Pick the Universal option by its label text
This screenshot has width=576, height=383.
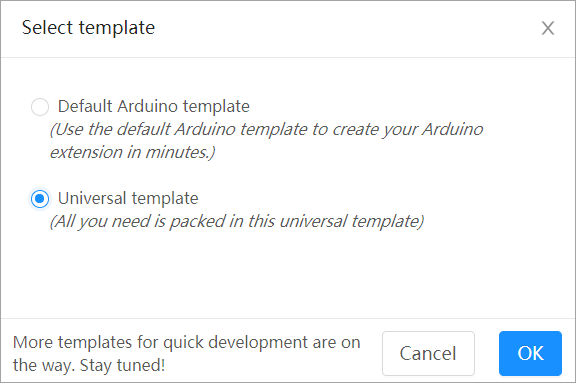click(128, 198)
